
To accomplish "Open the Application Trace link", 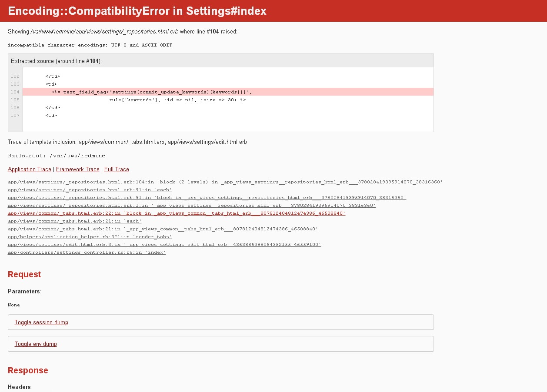I will (30, 169).
